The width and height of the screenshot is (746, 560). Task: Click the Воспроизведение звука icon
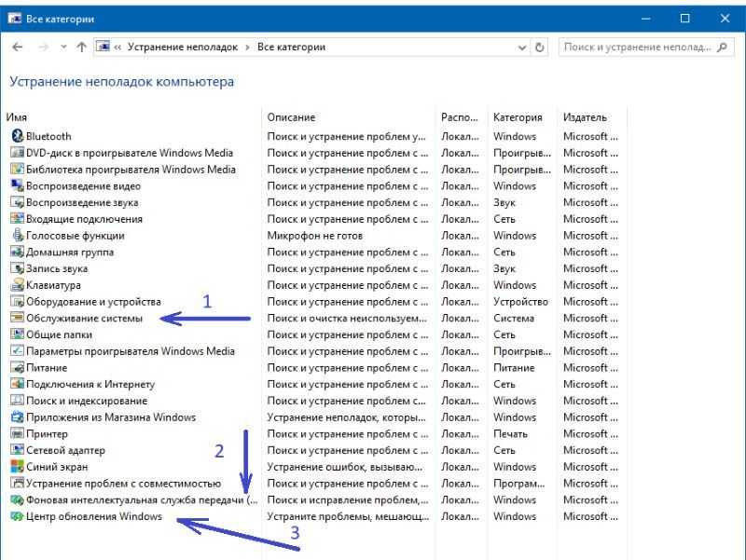tap(17, 202)
